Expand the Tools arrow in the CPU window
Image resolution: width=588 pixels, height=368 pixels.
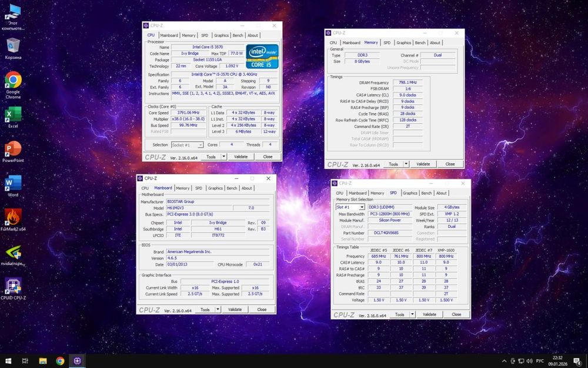(224, 157)
